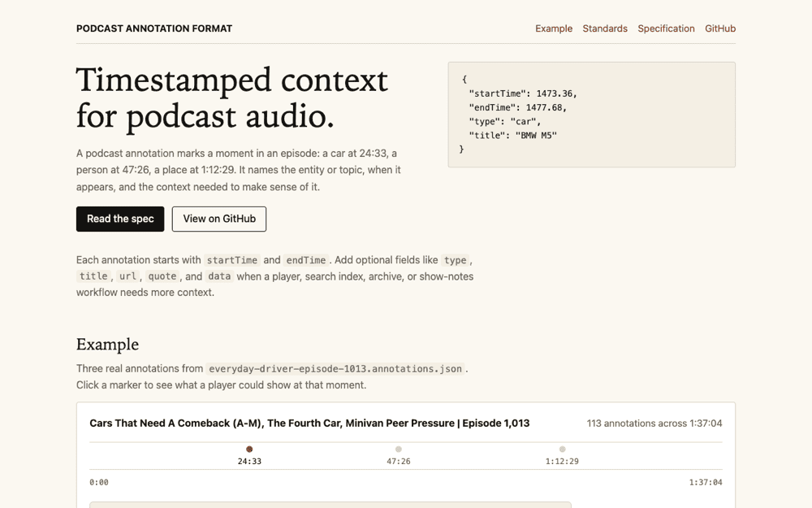The image size is (812, 508).
Task: Open the GitHub nav link
Action: tap(719, 28)
